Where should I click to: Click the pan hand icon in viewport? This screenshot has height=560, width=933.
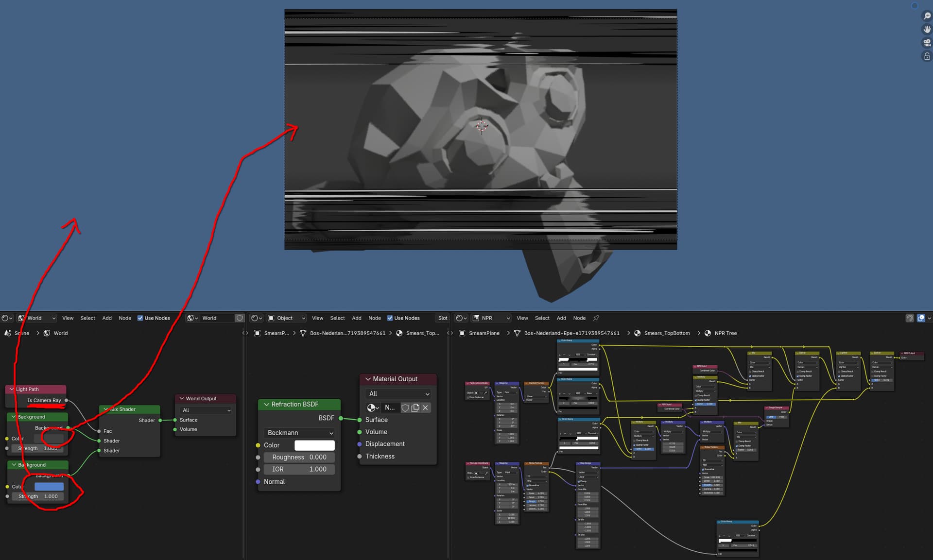(927, 29)
